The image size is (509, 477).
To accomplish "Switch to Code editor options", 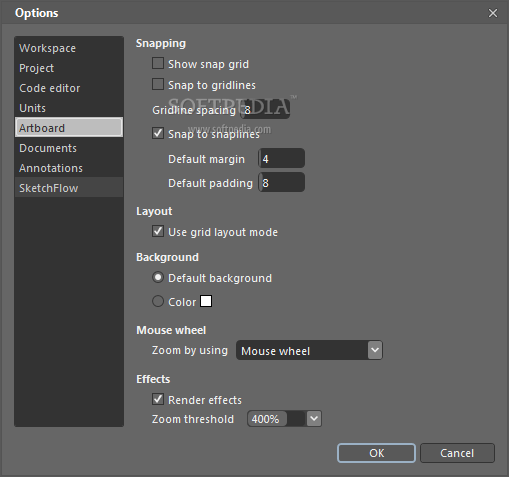I will point(69,88).
